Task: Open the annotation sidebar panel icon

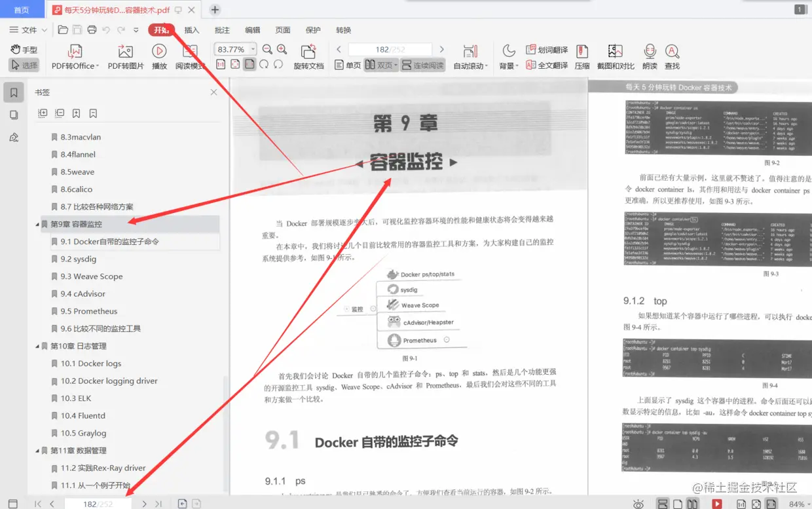Action: tap(14, 137)
